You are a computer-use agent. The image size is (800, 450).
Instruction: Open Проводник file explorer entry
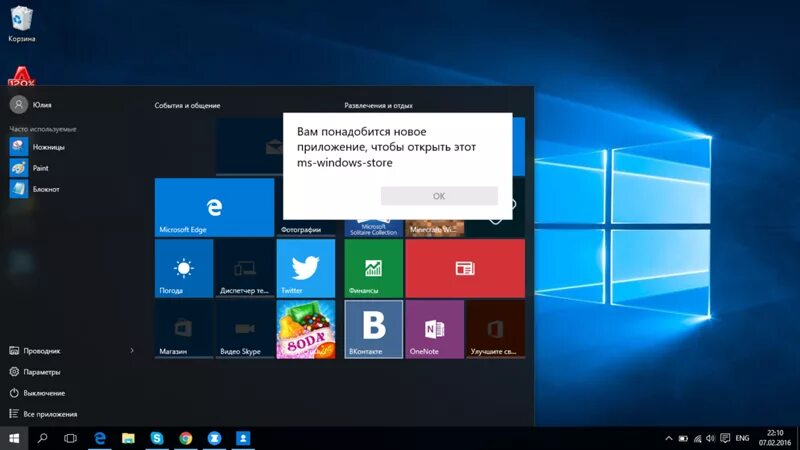pos(35,351)
